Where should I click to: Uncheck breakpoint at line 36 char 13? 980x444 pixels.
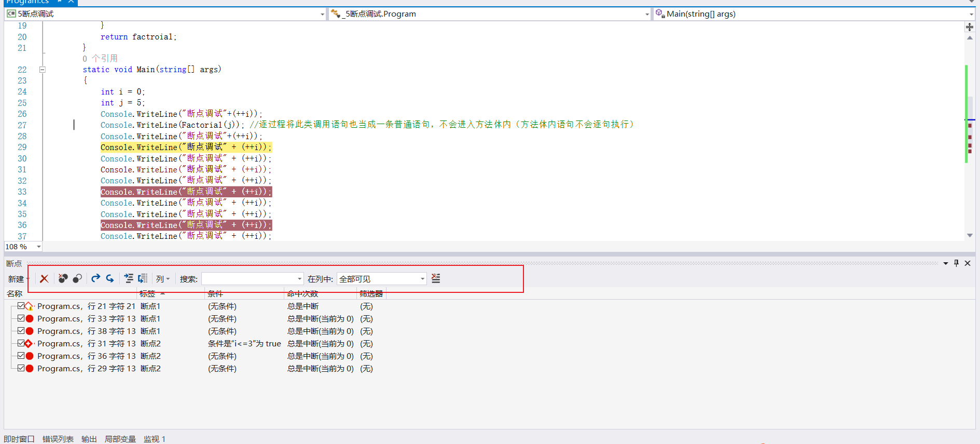21,356
